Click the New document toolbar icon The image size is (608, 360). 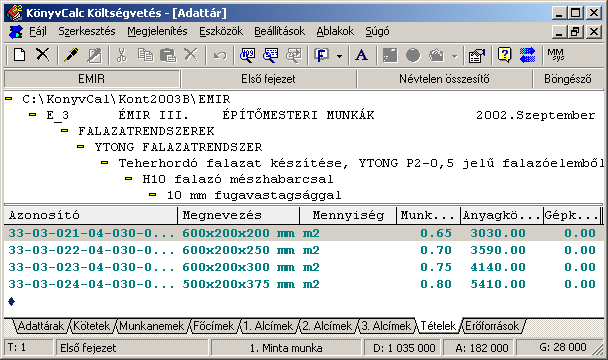[x=19, y=55]
